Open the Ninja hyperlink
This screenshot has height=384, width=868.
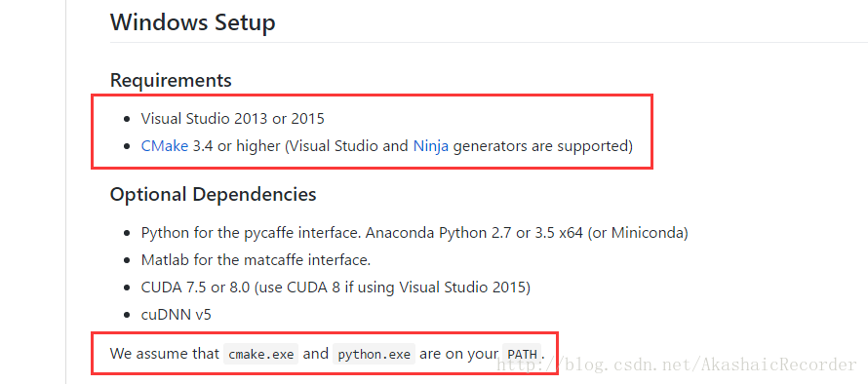pos(431,146)
